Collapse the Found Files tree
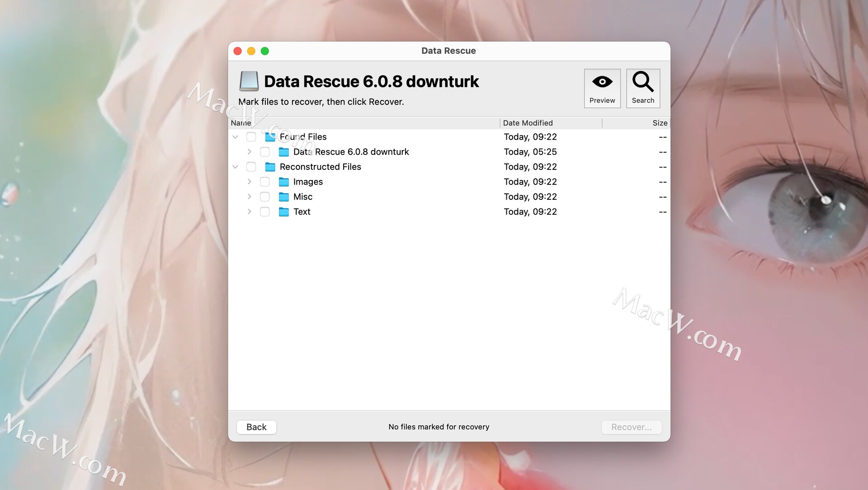Screen dimensions: 868x490 pyautogui.click(x=236, y=137)
